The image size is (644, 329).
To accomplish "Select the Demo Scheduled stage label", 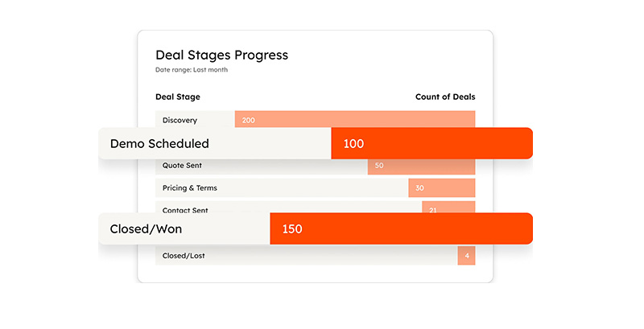I will [159, 144].
